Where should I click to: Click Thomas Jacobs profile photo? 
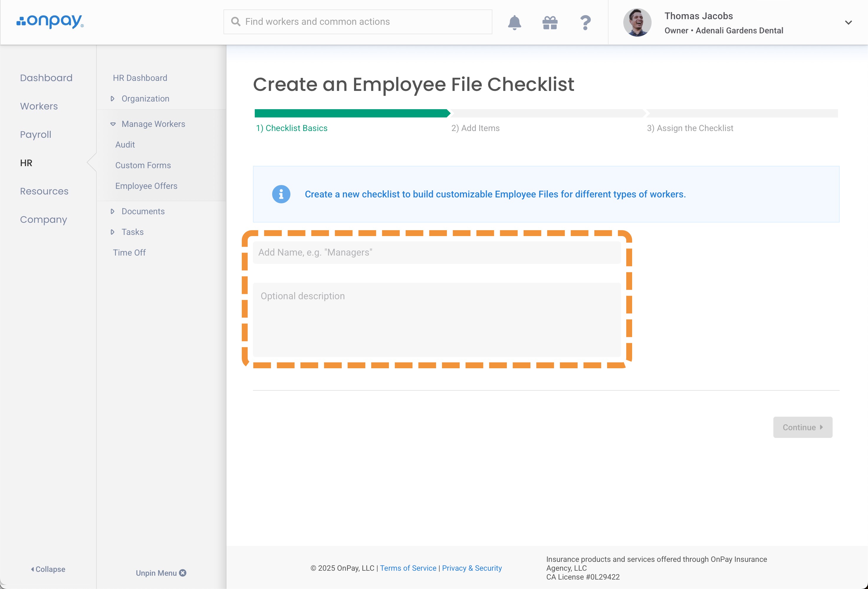tap(637, 22)
